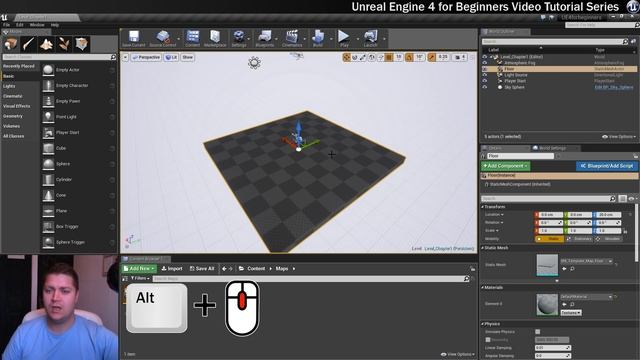Collapse the Transform section
The image size is (640, 360).
tap(482, 207)
